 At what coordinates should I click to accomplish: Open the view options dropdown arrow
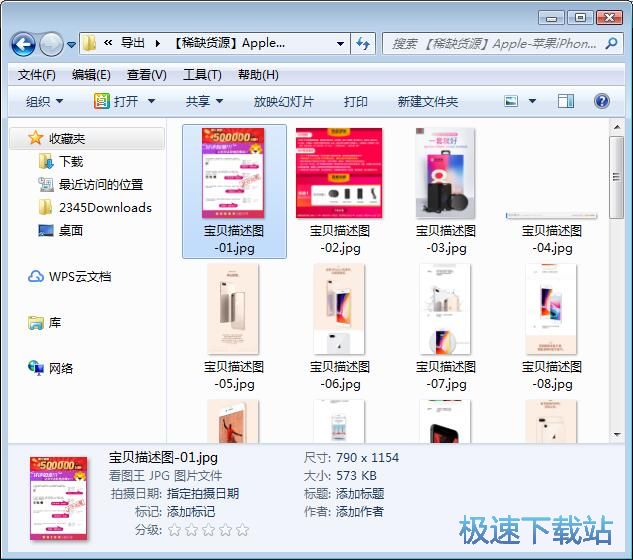tap(532, 101)
